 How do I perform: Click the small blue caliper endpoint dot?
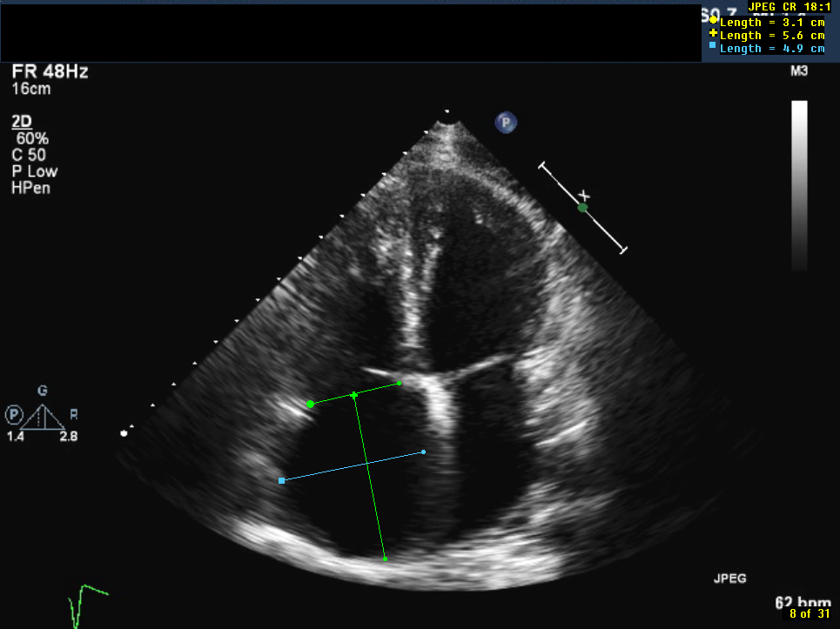pos(424,452)
